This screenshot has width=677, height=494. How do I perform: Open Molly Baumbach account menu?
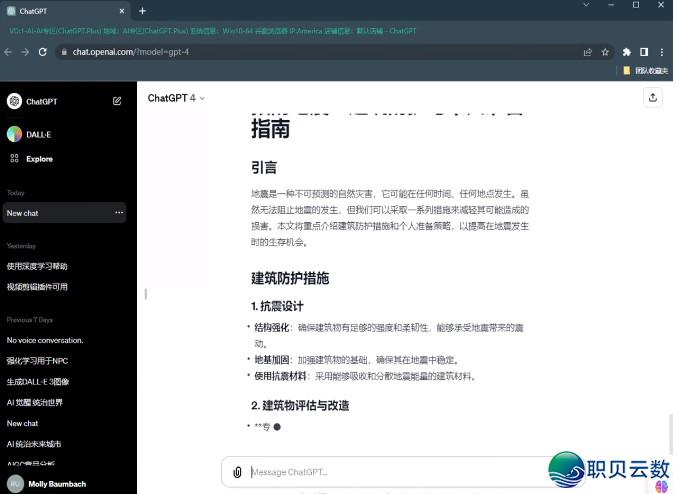pyautogui.click(x=60, y=484)
